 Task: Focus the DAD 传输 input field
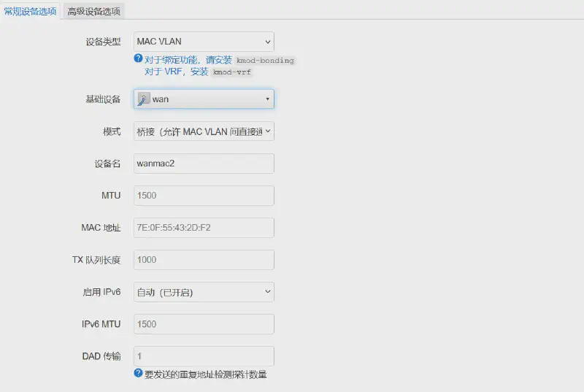204,356
